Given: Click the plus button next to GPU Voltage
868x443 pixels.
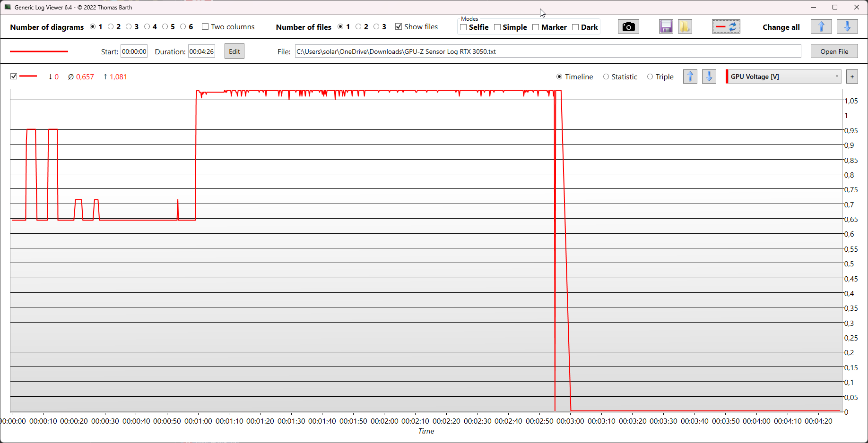Looking at the screenshot, I should (x=852, y=77).
